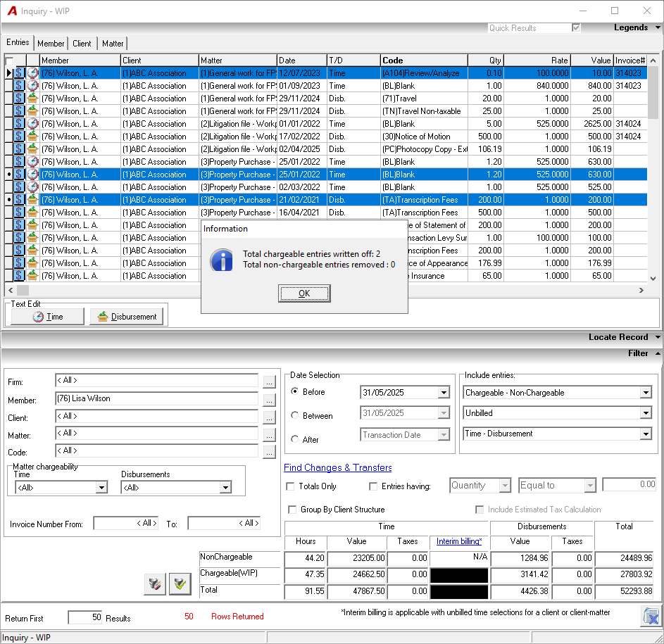Click the disbursement icon on the Notice of Motion row
Screen dimensions: 664x644
[32, 137]
